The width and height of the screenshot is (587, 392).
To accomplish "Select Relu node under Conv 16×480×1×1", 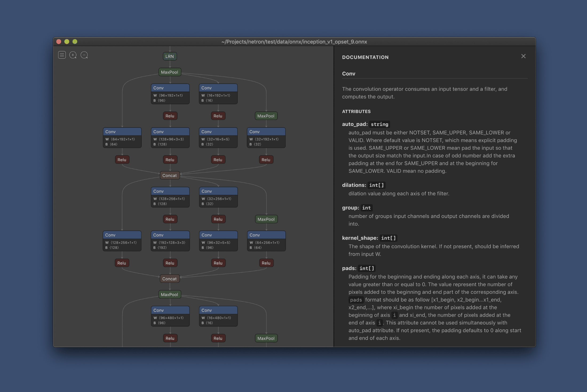I will [218, 338].
